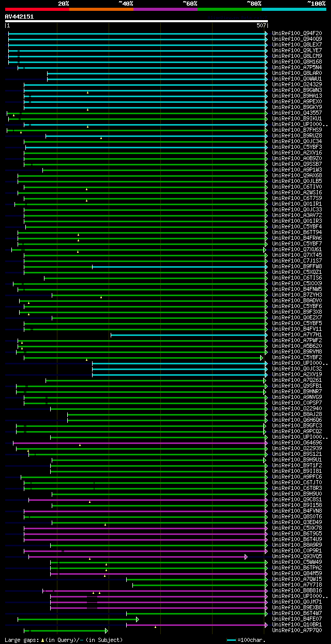Select label UniRef100_B6TT94
Image resolution: width=331 pixels, height=644 pixels.
[x=296, y=233]
